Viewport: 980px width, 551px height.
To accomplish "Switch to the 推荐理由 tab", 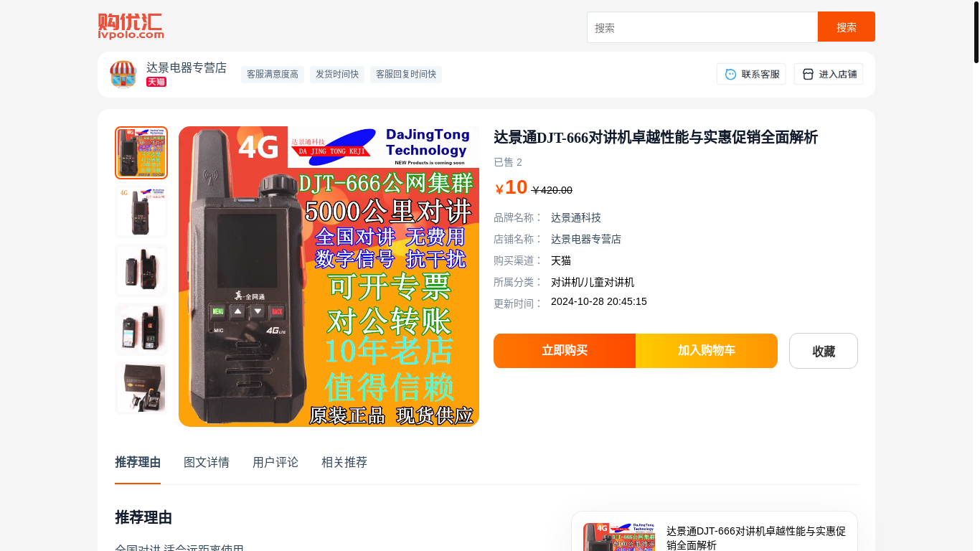I will point(138,462).
